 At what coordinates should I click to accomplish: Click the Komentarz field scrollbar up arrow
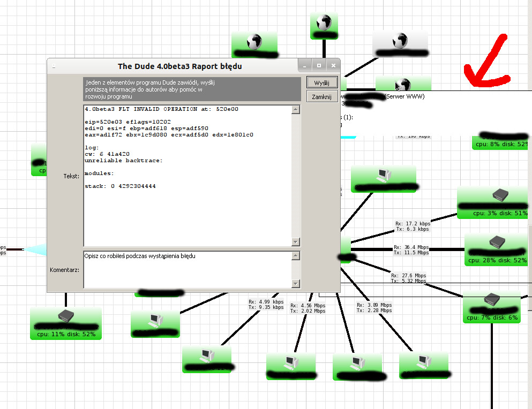pyautogui.click(x=296, y=256)
